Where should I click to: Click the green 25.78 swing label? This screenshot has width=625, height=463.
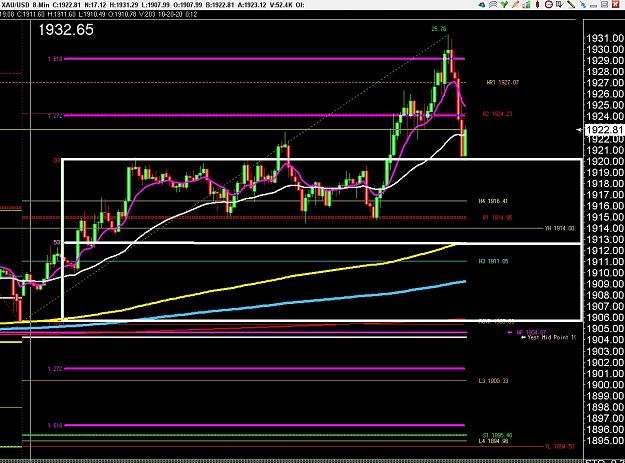coord(439,29)
